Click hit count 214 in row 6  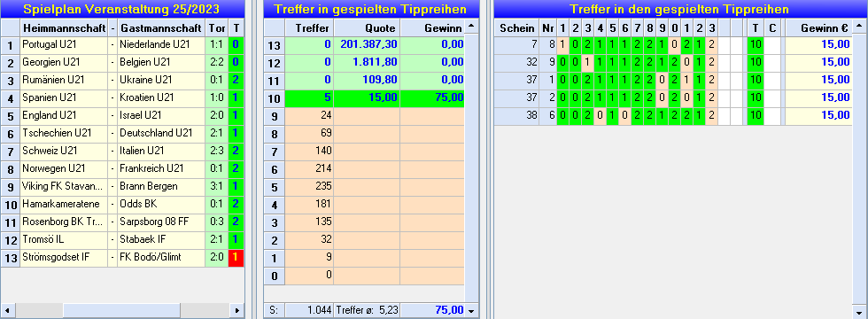pos(309,169)
